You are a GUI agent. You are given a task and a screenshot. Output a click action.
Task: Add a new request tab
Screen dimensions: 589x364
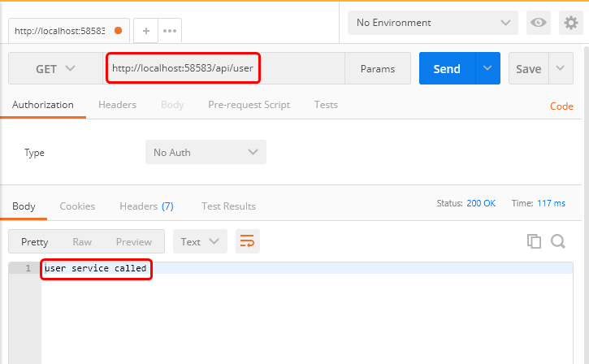click(x=146, y=31)
